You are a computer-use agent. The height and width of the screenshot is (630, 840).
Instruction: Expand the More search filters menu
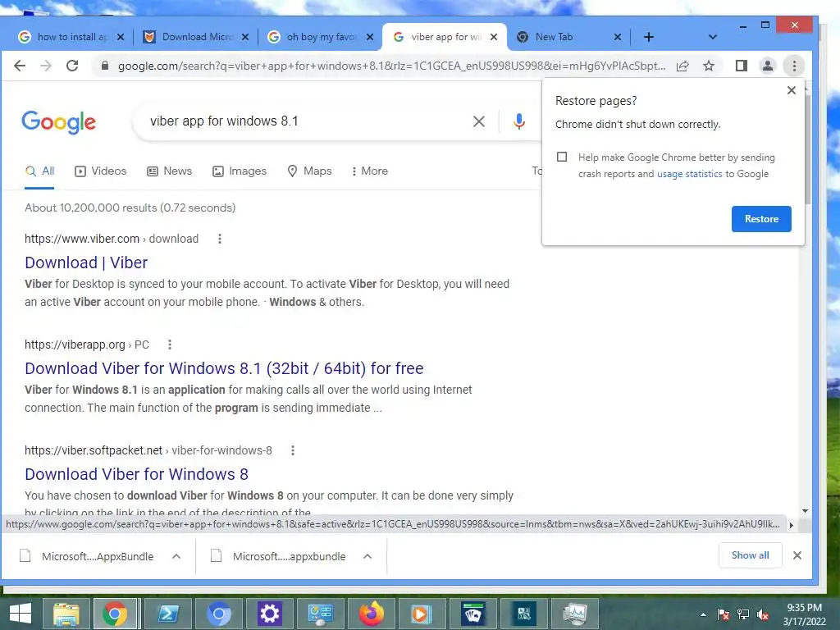pyautogui.click(x=370, y=171)
